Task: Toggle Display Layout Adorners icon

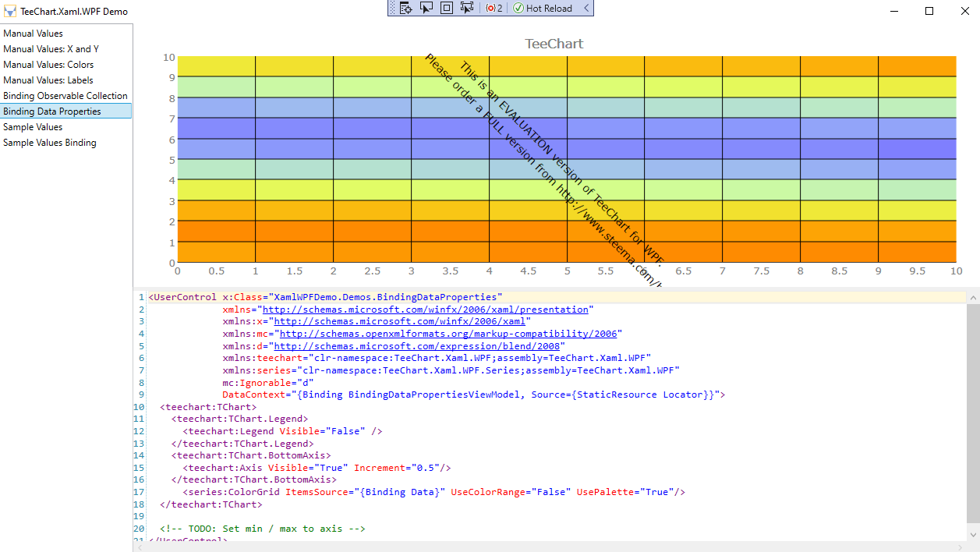Action: coord(446,8)
